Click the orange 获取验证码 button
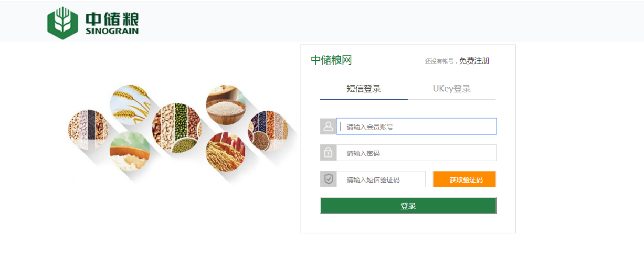This screenshot has height=262, width=644. click(464, 179)
